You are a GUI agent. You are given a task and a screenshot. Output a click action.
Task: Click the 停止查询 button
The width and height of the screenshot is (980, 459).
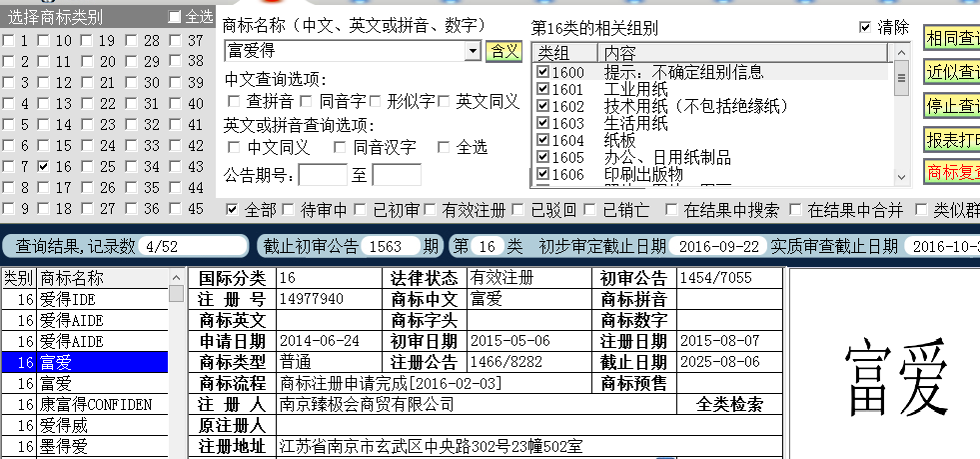(952, 106)
